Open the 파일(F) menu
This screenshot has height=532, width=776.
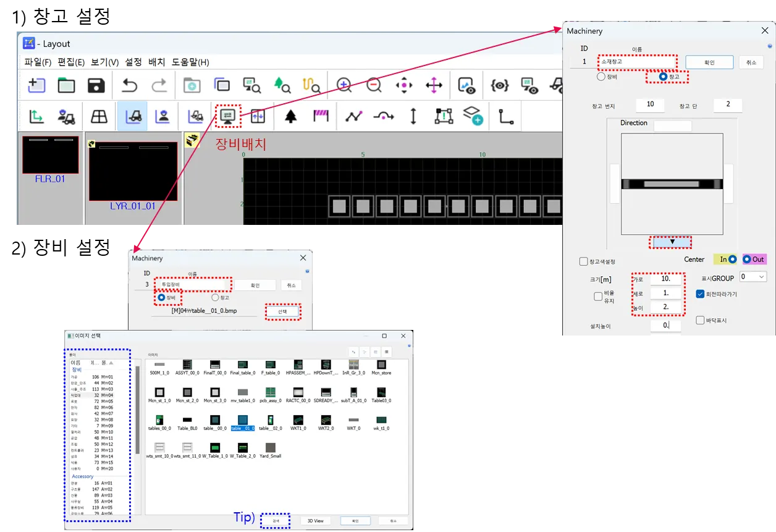(38, 62)
